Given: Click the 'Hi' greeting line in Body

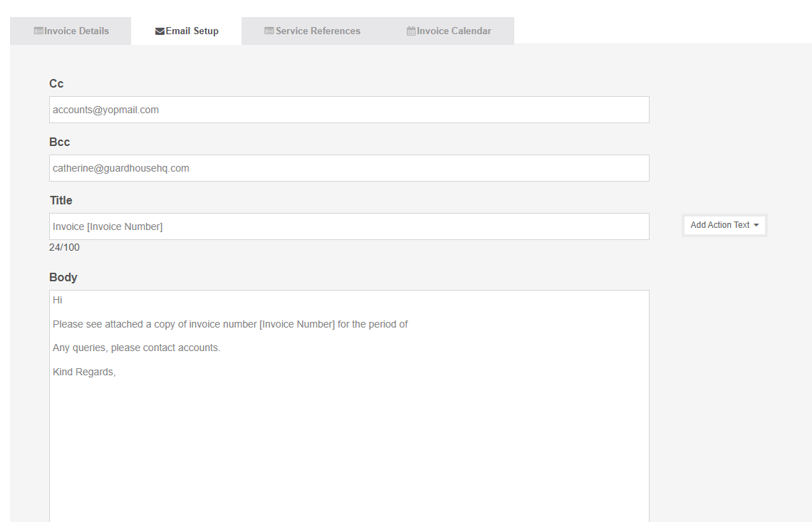Looking at the screenshot, I should (x=58, y=301).
